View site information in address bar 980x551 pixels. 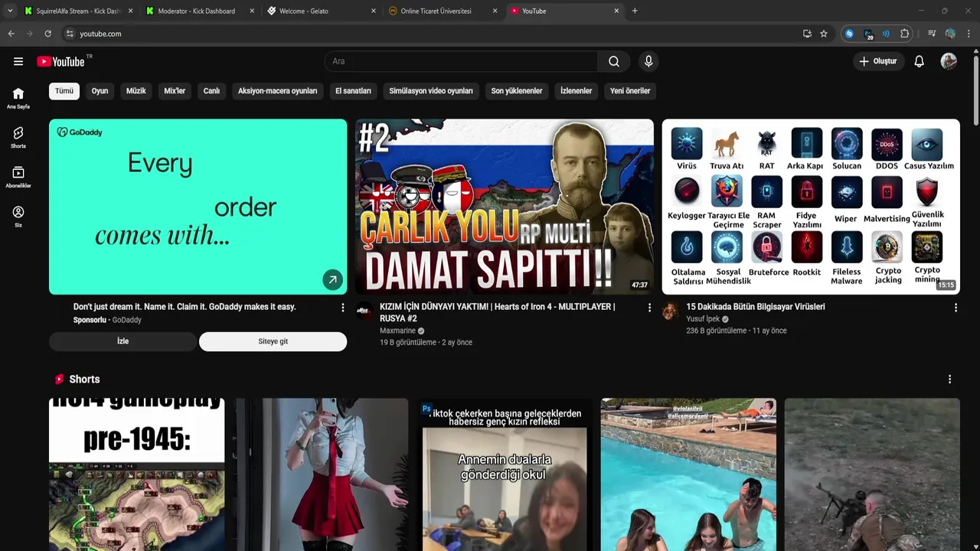[70, 34]
